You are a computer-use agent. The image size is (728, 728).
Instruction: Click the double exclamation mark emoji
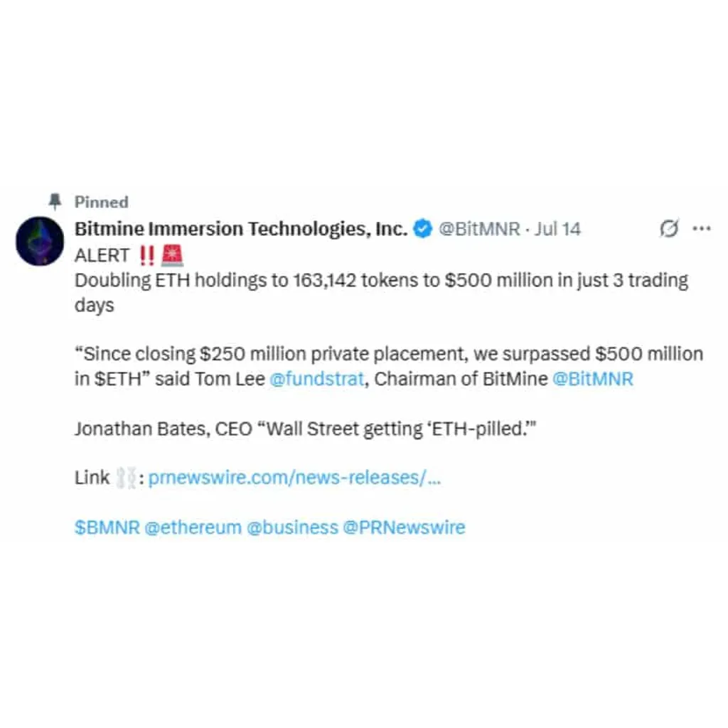[146, 255]
